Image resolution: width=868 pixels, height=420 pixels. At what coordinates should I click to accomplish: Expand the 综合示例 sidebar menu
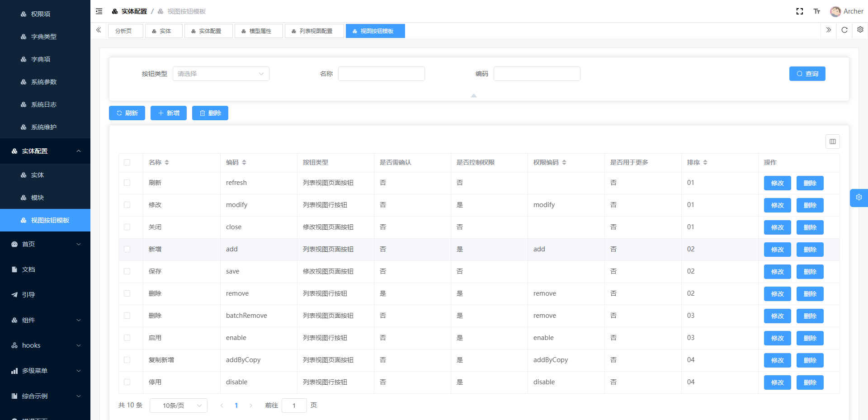pos(45,396)
